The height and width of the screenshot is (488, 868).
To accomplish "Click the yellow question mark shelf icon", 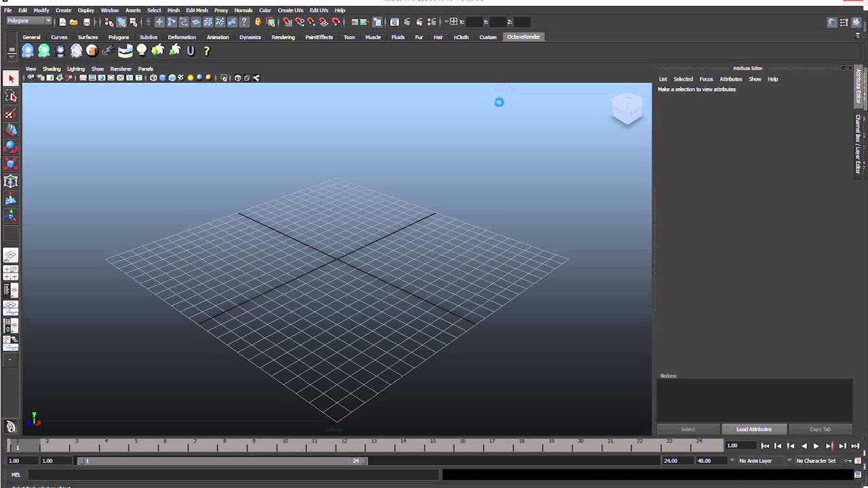I will pyautogui.click(x=207, y=50).
